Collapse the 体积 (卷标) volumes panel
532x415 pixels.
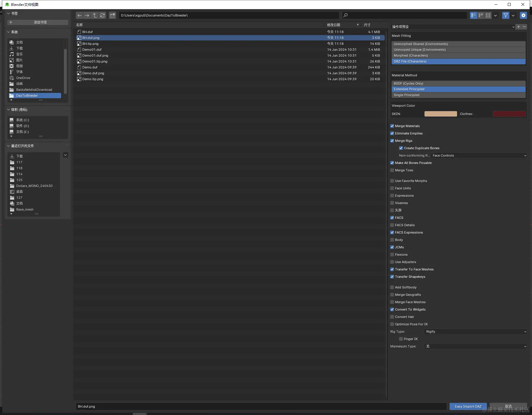coord(9,109)
